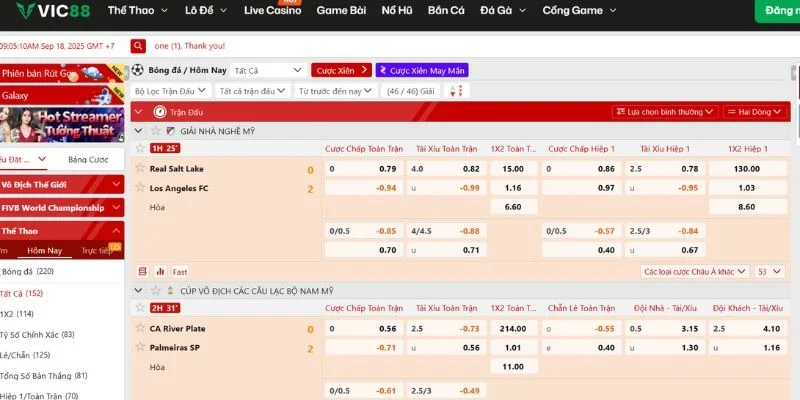800x400 pixels.
Task: Favorite the Los Angeles FC star
Action: 140,187
